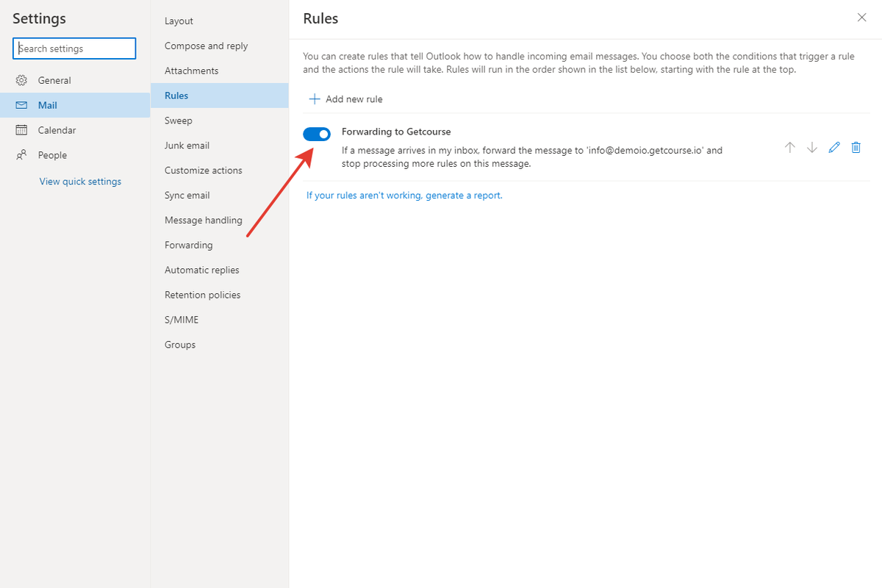Delete the Forwarding to Getcourse rule
The image size is (882, 588).
pyautogui.click(x=856, y=148)
